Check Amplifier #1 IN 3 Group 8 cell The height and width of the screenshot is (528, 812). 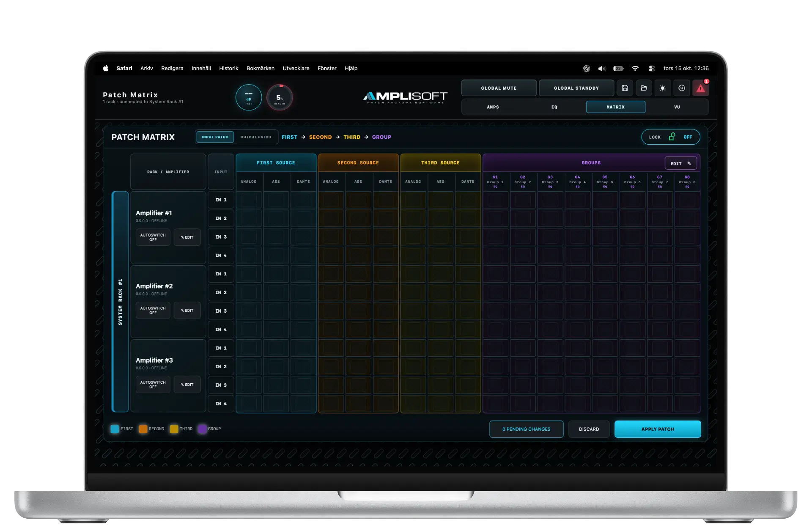click(687, 237)
